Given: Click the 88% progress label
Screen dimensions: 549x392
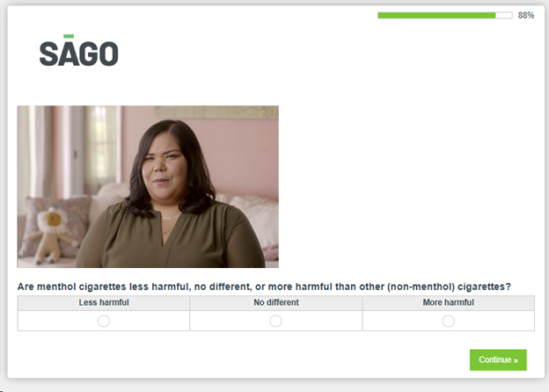Looking at the screenshot, I should (526, 16).
